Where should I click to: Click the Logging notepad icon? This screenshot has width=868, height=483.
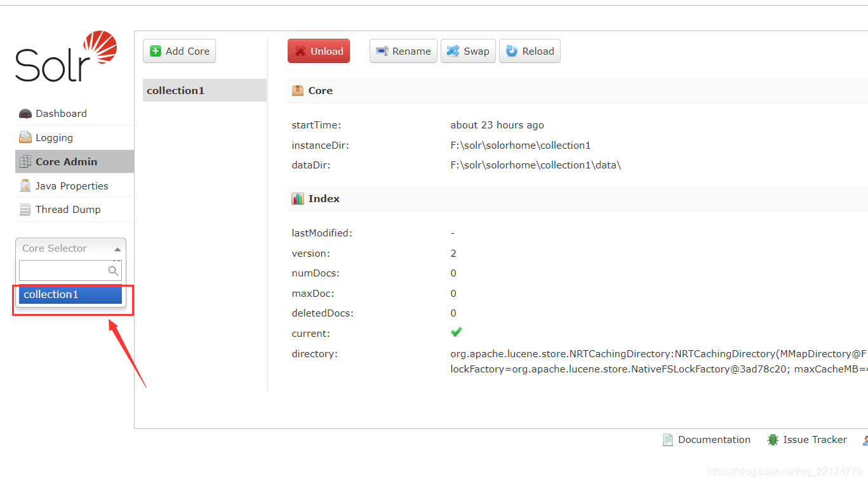click(x=25, y=138)
